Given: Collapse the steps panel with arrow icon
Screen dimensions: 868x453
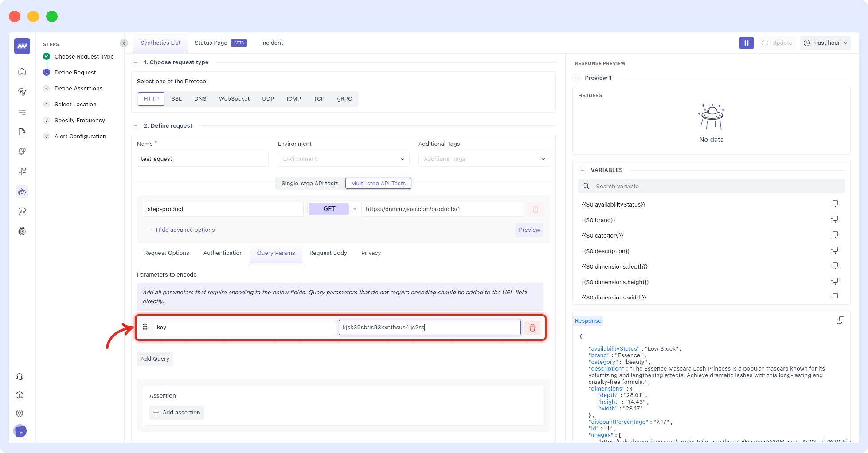Looking at the screenshot, I should (124, 43).
